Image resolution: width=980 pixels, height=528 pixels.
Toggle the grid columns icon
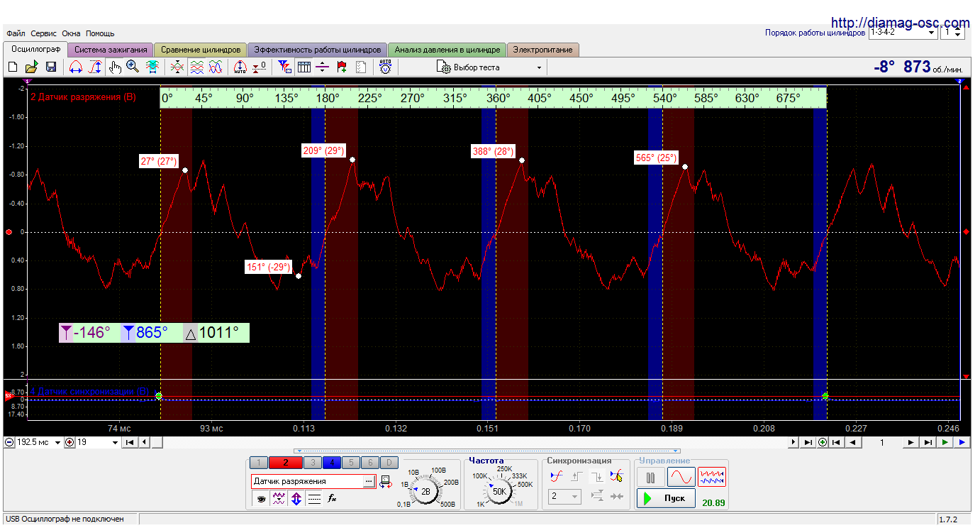(304, 67)
